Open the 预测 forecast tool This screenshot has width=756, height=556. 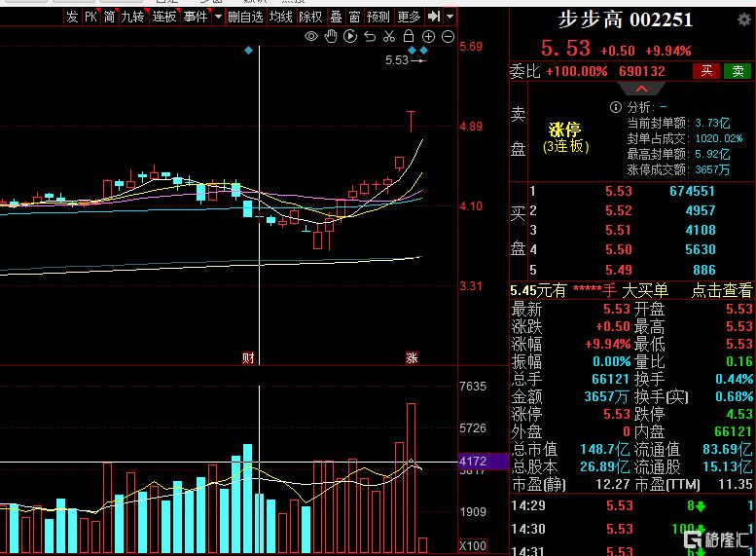pyautogui.click(x=378, y=17)
